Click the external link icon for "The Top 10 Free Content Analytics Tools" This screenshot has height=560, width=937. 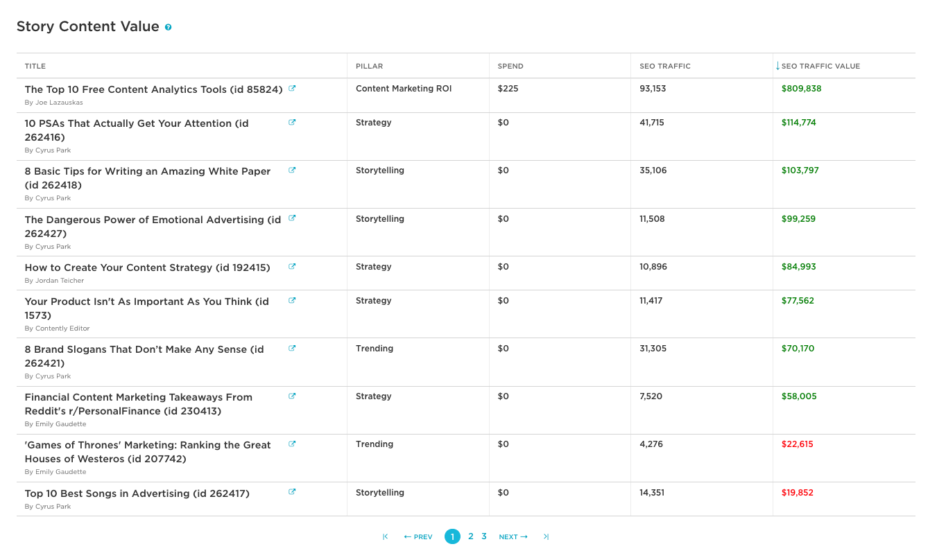(x=292, y=88)
